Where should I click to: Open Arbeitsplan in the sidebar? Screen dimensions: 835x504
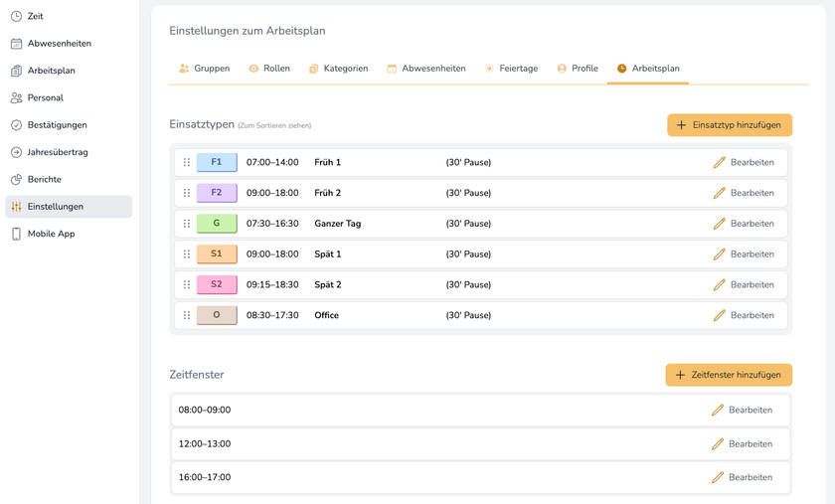pos(51,71)
